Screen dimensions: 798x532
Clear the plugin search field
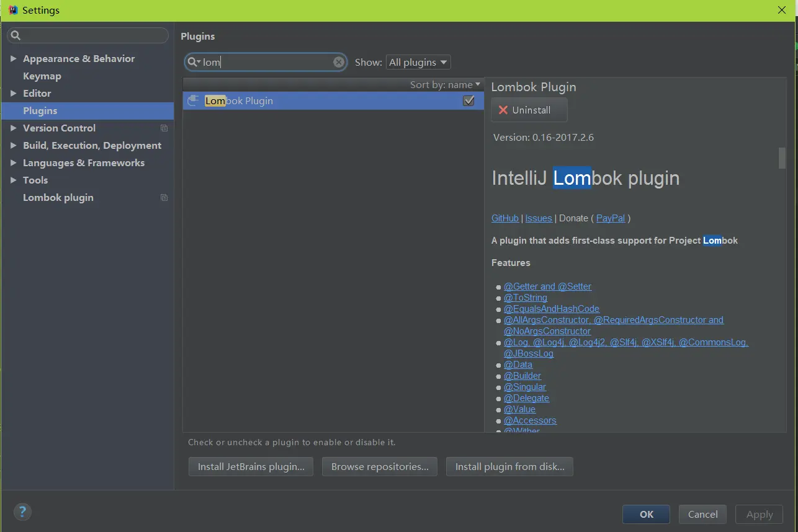[x=339, y=62]
